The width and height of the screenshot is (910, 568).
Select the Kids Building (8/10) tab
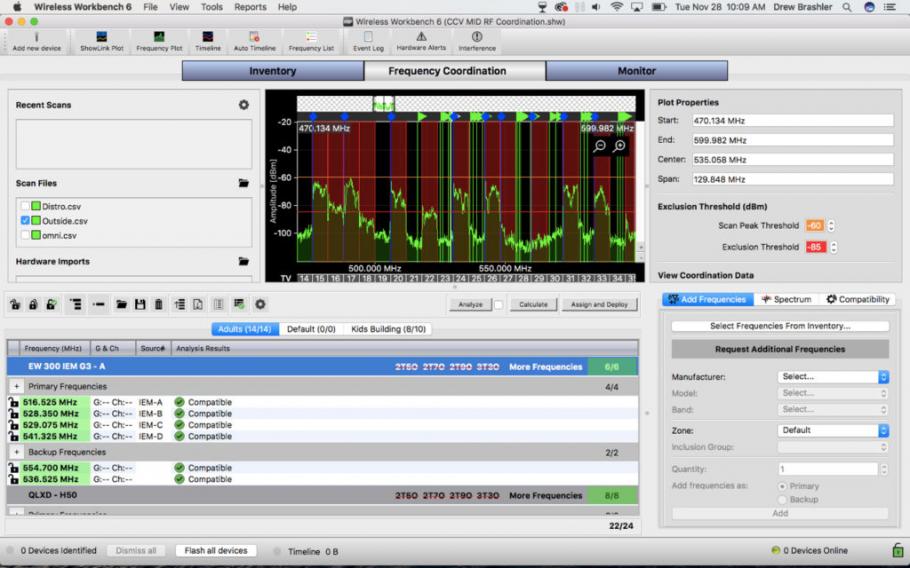(388, 329)
